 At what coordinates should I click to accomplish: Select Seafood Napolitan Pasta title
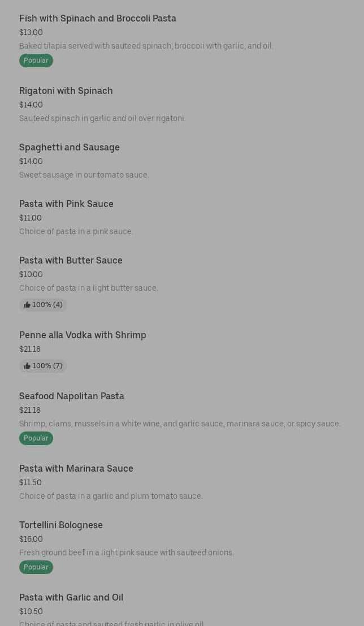(x=71, y=396)
